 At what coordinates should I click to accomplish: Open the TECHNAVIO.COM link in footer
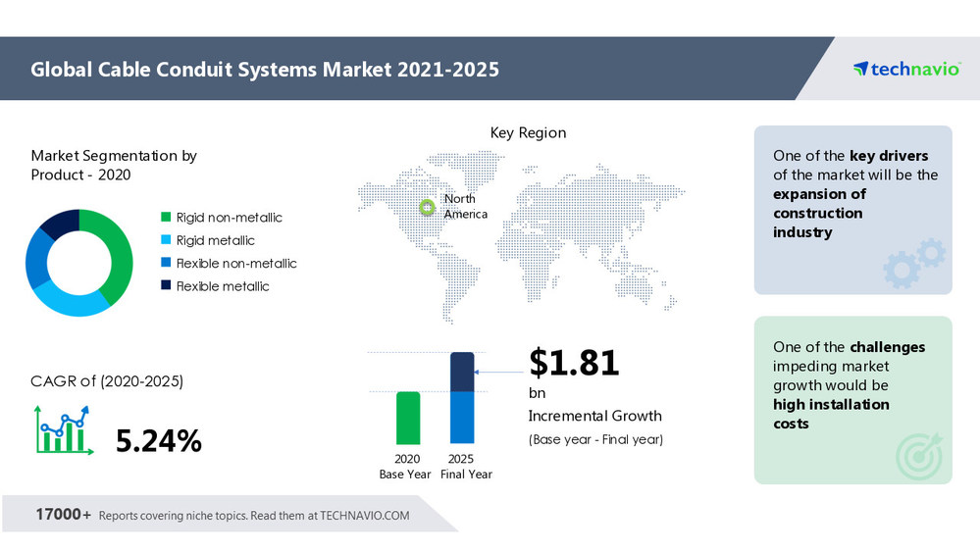365,515
